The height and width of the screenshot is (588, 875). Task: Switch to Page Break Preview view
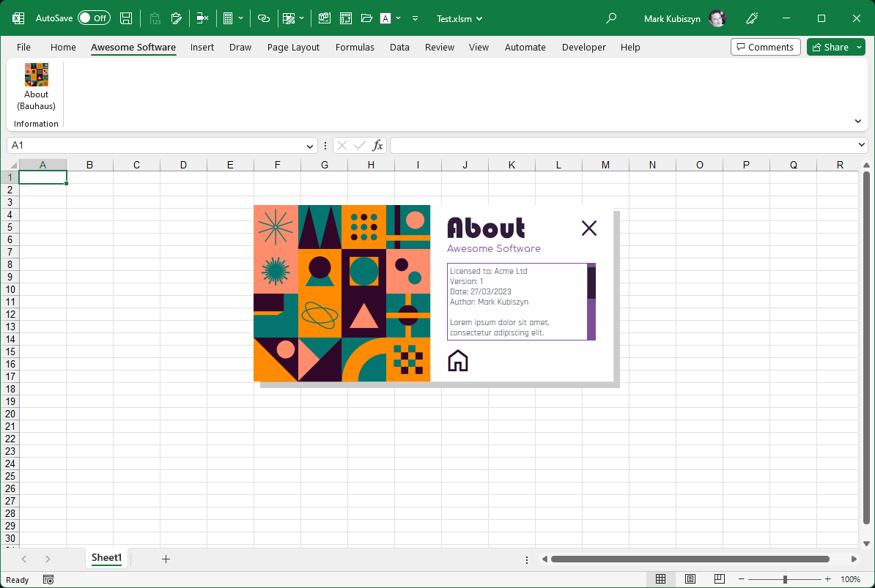719,579
